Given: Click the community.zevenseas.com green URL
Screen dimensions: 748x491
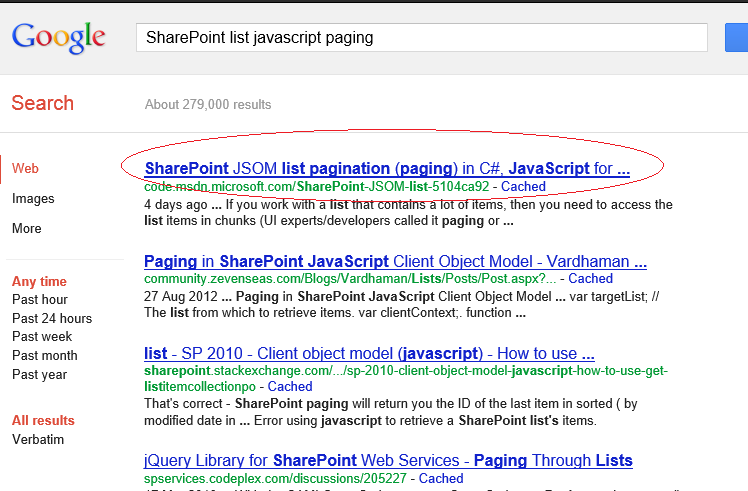Looking at the screenshot, I should click(x=350, y=279).
